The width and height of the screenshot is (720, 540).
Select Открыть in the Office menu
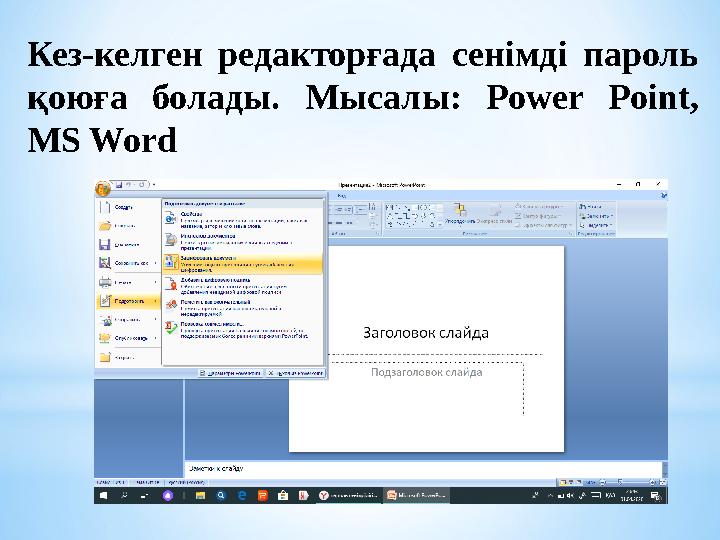coord(128,226)
